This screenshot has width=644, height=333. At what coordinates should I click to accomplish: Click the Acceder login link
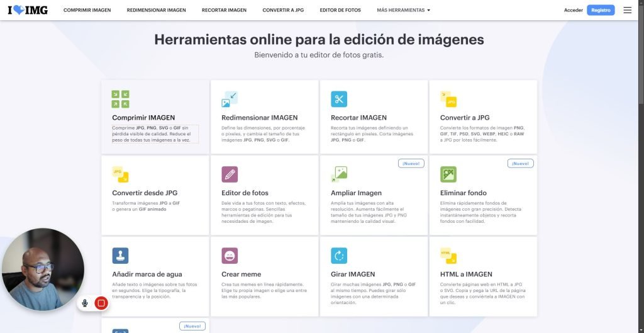[x=574, y=10]
